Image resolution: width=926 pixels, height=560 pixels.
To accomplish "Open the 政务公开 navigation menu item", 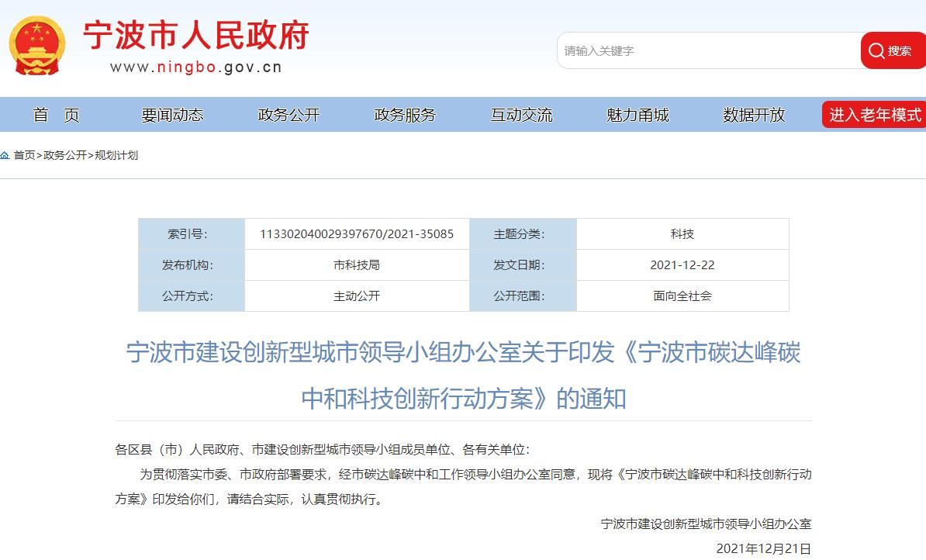I will (x=289, y=115).
